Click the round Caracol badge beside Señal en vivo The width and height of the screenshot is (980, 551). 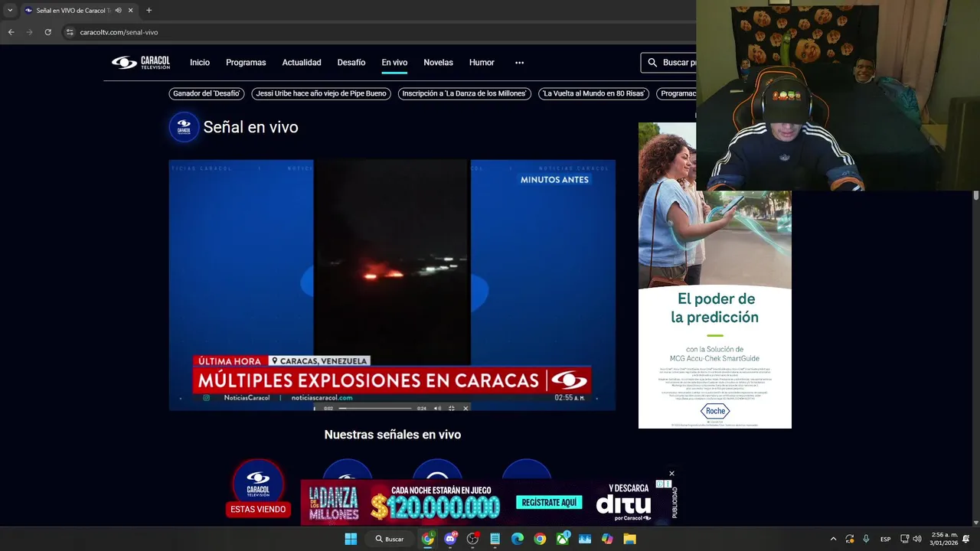click(184, 128)
